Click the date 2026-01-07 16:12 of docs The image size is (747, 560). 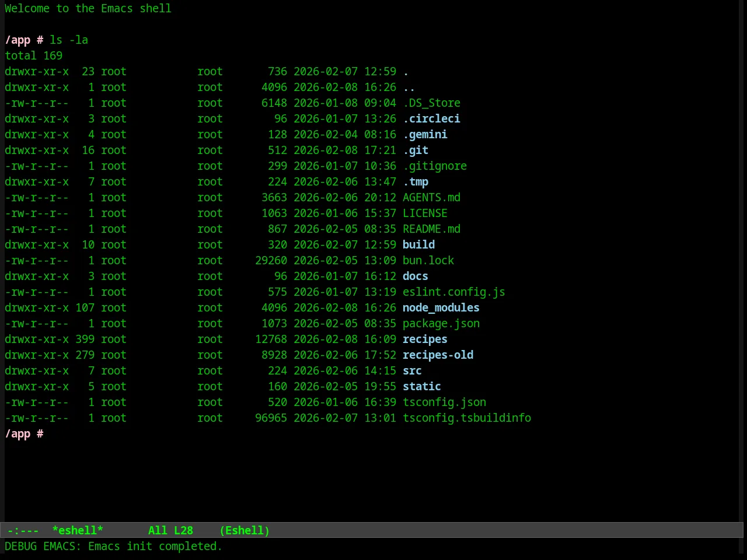[345, 276]
